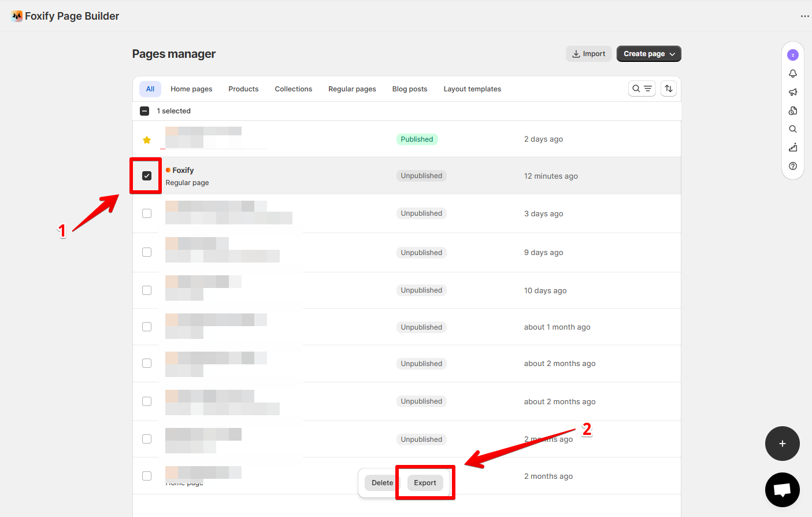Click the Delete button
The height and width of the screenshot is (517, 812).
point(382,483)
